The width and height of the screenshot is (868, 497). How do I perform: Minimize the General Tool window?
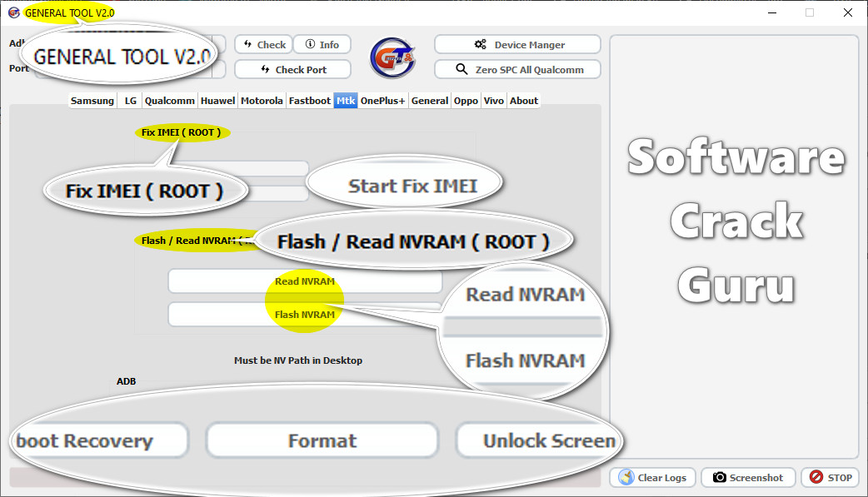pyautogui.click(x=772, y=12)
